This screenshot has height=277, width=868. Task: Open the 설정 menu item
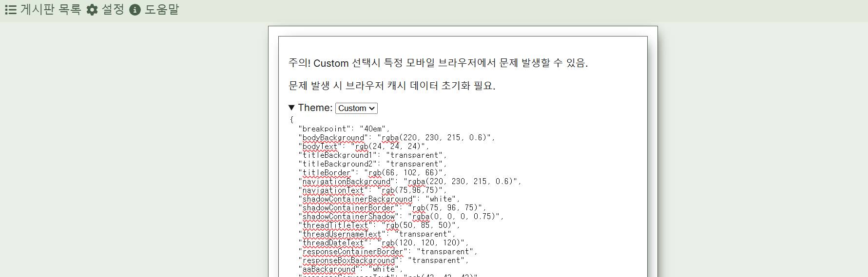click(113, 10)
